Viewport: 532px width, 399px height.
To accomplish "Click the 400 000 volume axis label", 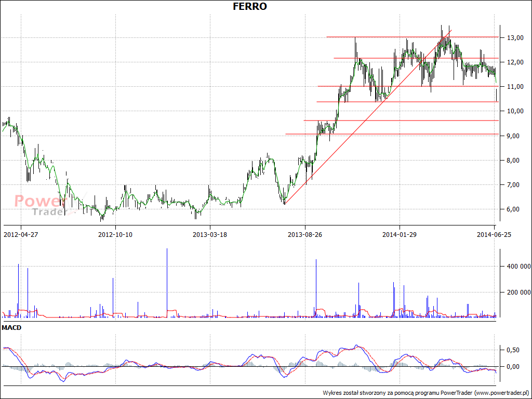I will [x=519, y=267].
